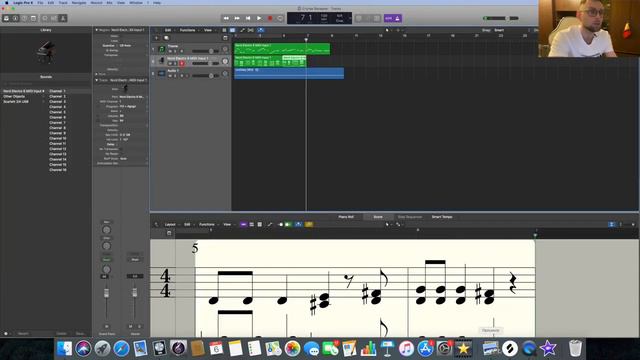
Task: Adjust the volume slider of track 1
Action: point(205,51)
